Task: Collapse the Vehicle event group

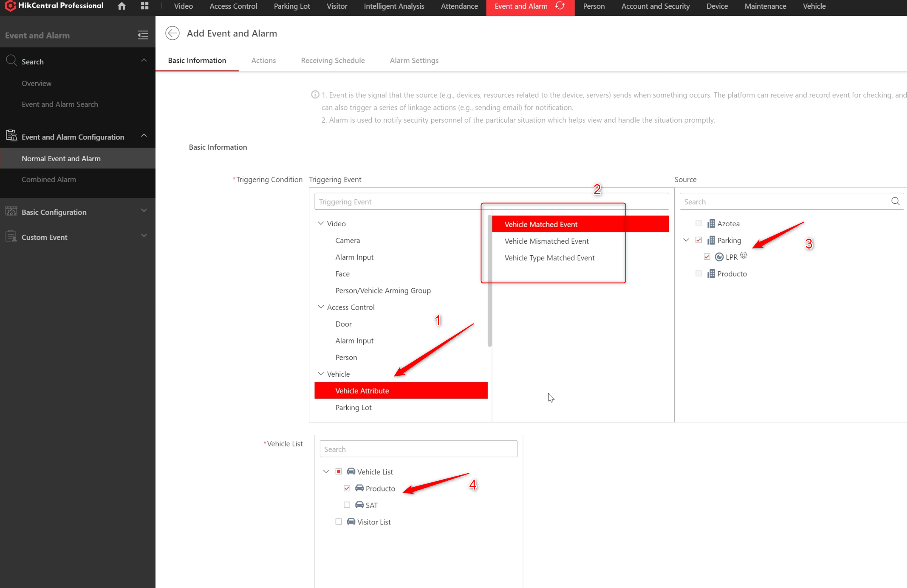Action: (321, 373)
